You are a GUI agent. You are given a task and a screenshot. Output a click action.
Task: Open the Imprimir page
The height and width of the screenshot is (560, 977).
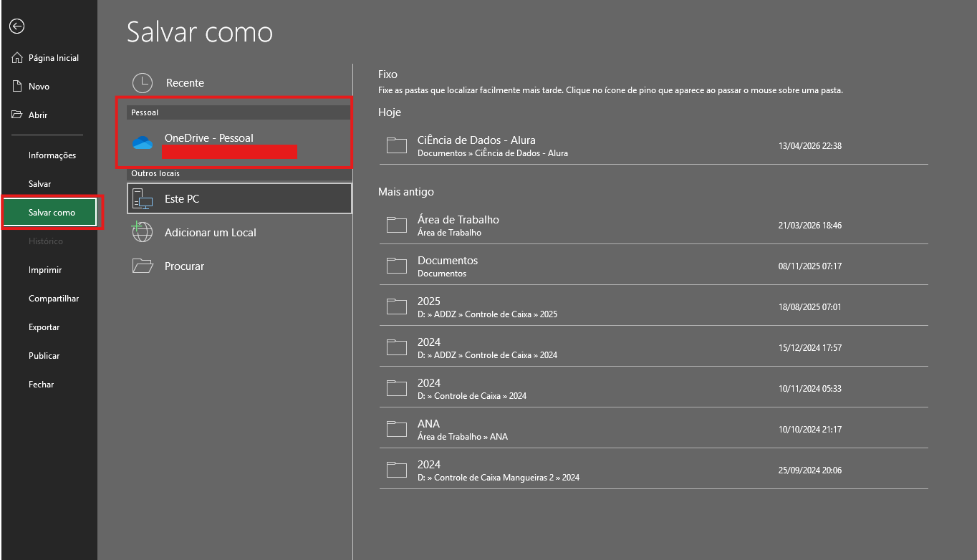[45, 270]
